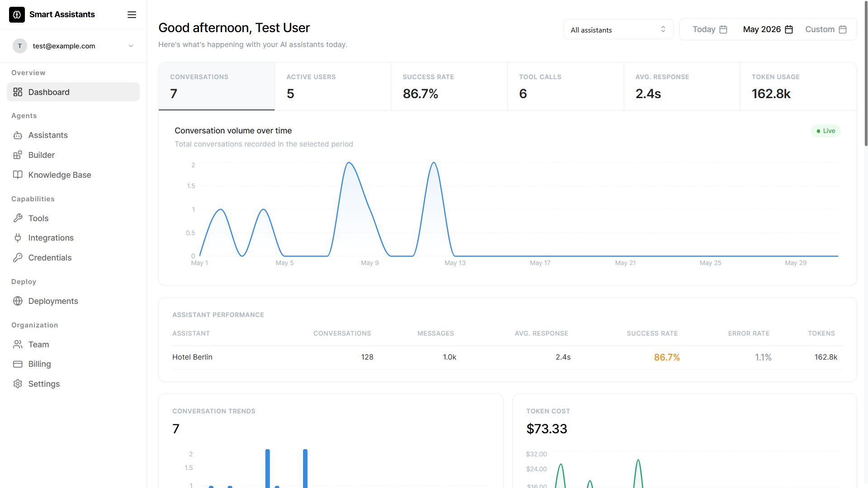Switch to the Avg. Response metric tab
Screen dimensions: 868x488
682,86
